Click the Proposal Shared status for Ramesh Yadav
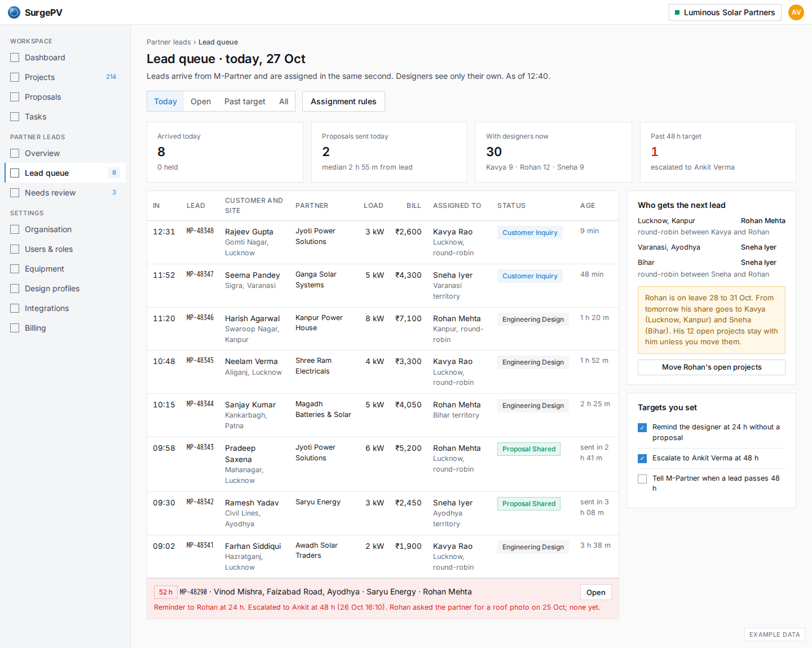812x648 pixels. [529, 504]
